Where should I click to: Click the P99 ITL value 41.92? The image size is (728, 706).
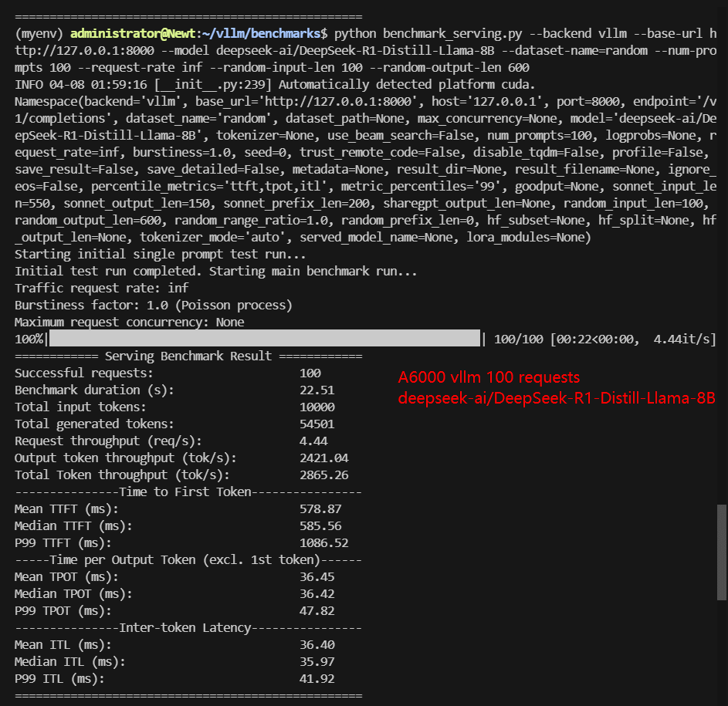[x=317, y=679]
